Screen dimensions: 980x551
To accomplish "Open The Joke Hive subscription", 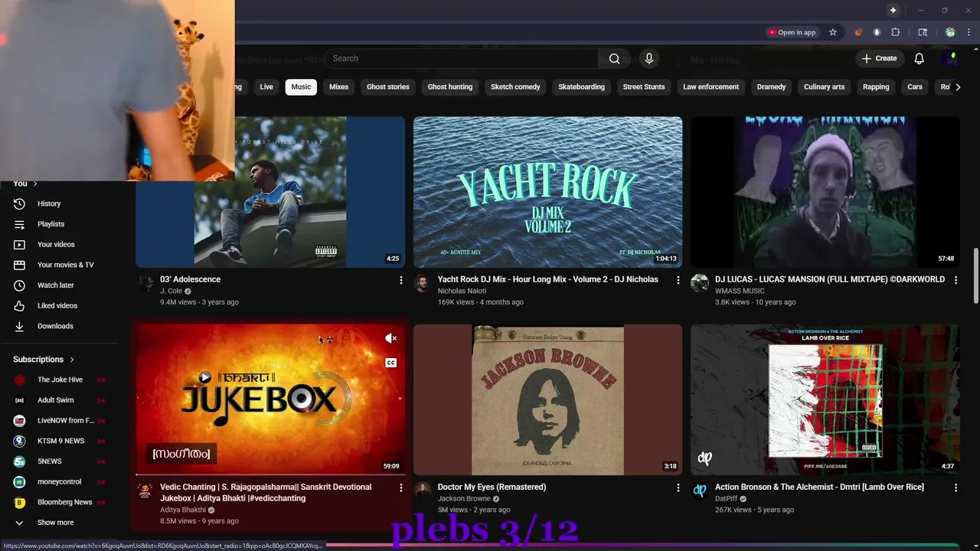I will [60, 380].
